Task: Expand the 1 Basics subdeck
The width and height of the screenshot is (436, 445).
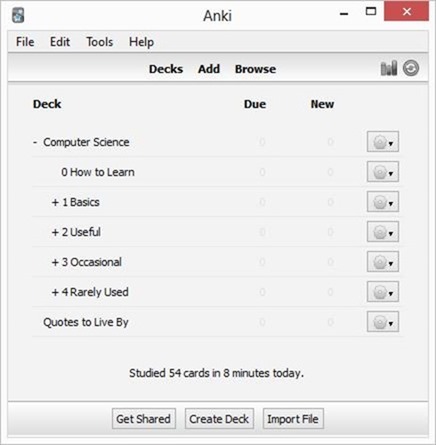Action: tap(55, 202)
